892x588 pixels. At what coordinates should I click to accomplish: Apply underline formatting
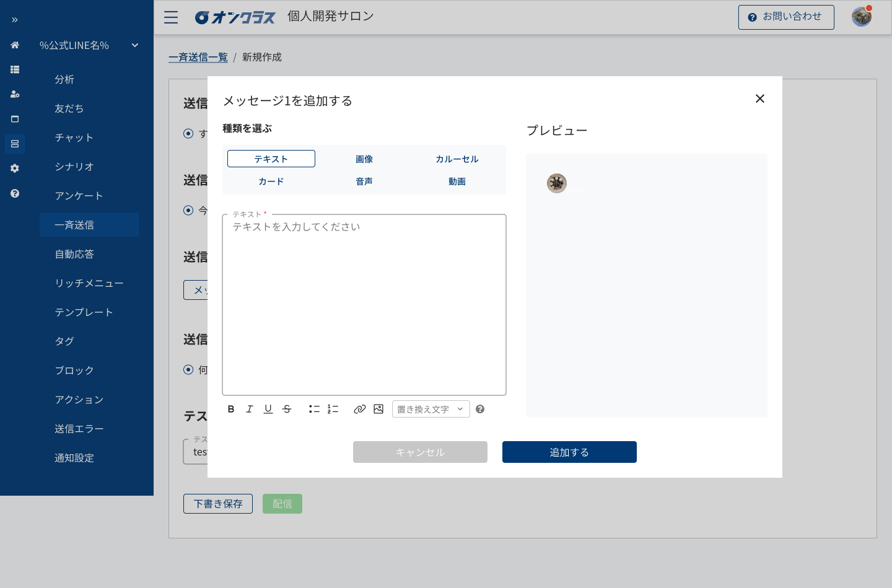pos(268,409)
